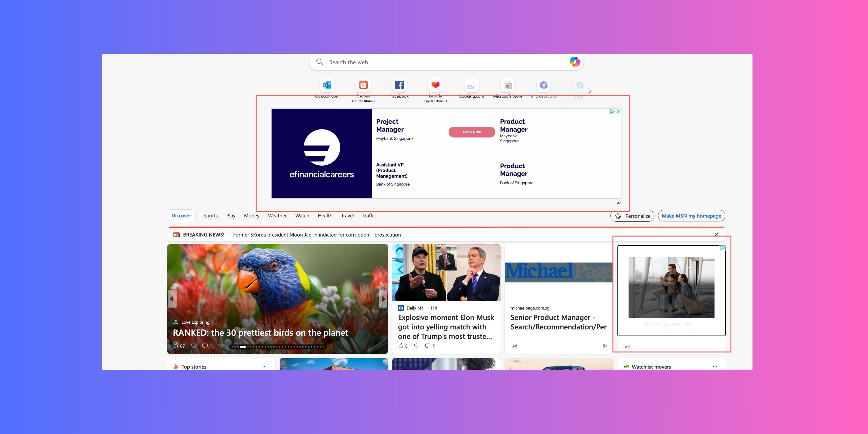Viewport: 868px width, 434px height.
Task: Open Watchlist movers more options menu
Action: tap(715, 367)
